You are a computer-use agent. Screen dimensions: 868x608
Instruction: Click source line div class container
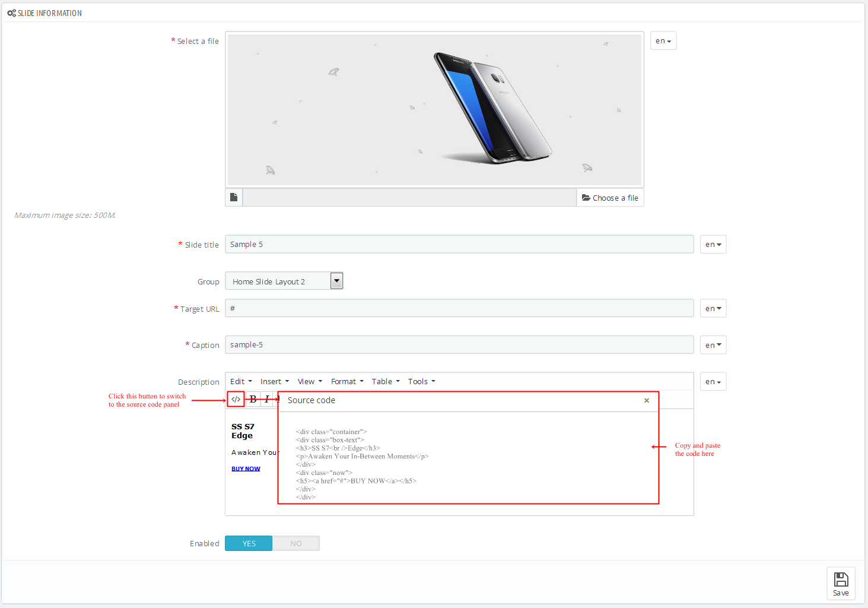click(332, 432)
